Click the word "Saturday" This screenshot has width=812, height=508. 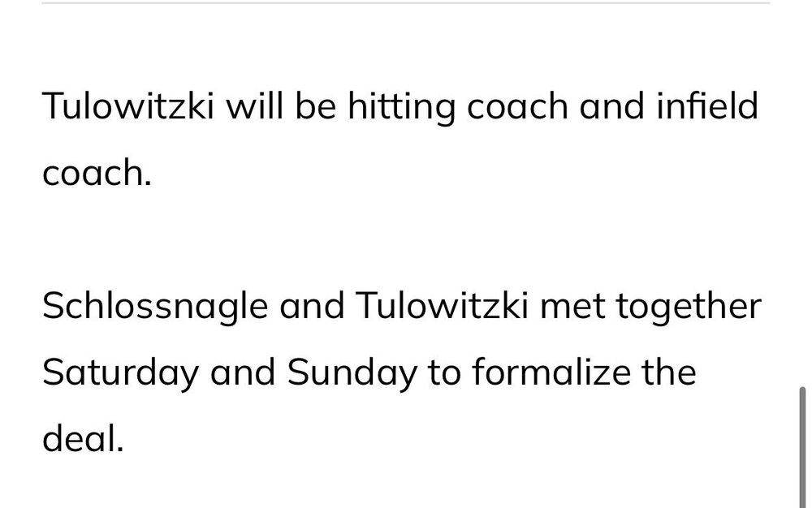click(x=119, y=373)
